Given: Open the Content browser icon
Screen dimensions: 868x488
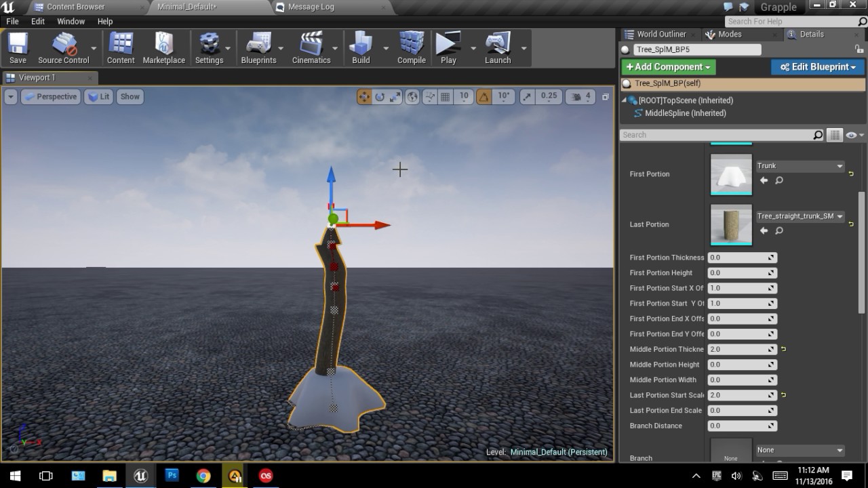Looking at the screenshot, I should tap(121, 48).
